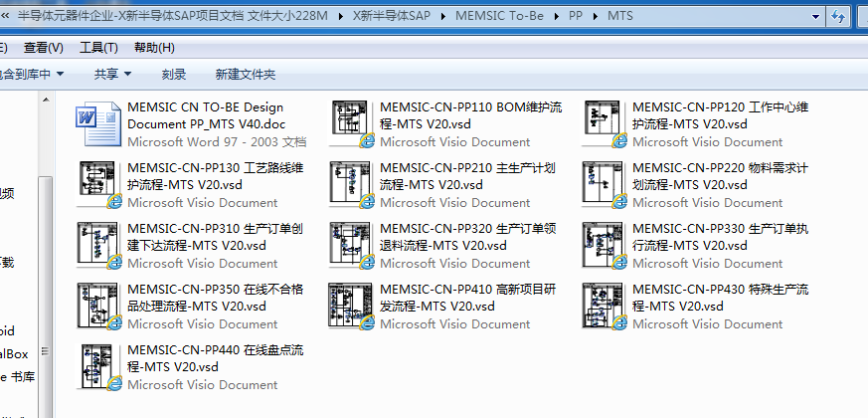This screenshot has height=418, width=868.
Task: Open the 工具(T) menu
Action: [x=98, y=48]
